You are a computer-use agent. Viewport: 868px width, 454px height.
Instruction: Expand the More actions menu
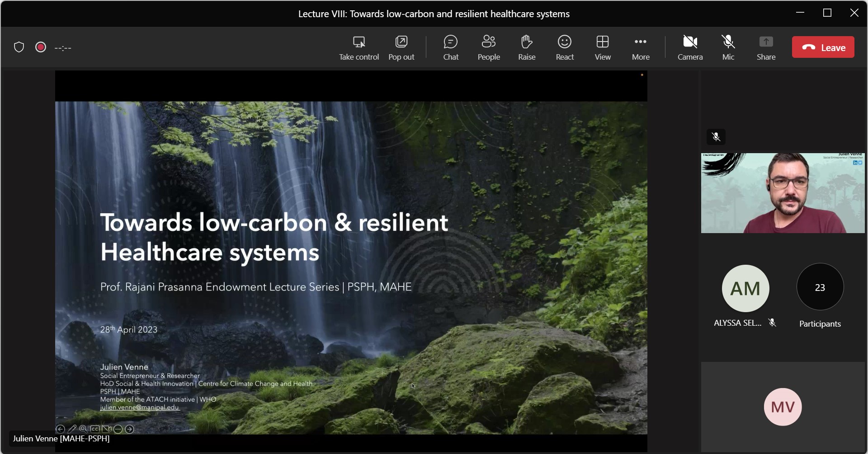pos(641,47)
